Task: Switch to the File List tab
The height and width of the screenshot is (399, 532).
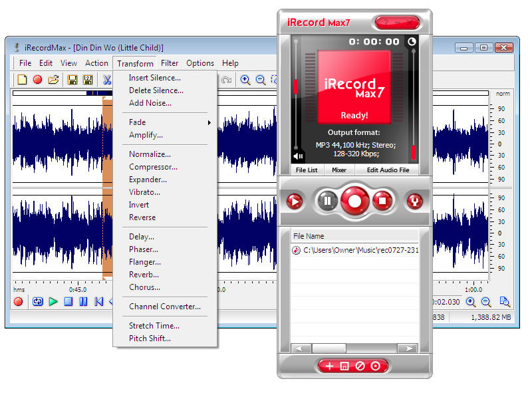Action: pos(307,170)
